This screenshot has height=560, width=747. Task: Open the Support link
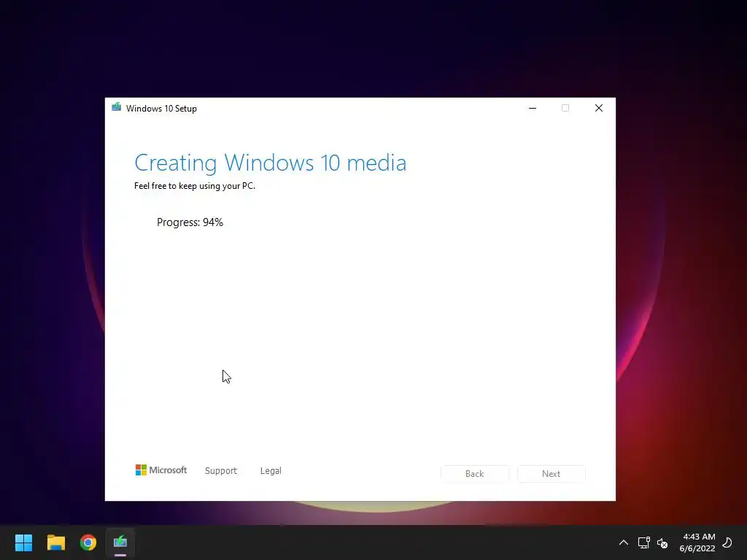(x=220, y=470)
